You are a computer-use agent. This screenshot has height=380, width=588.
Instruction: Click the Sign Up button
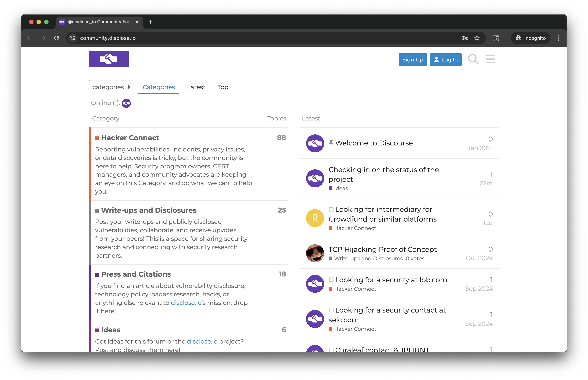pyautogui.click(x=412, y=59)
